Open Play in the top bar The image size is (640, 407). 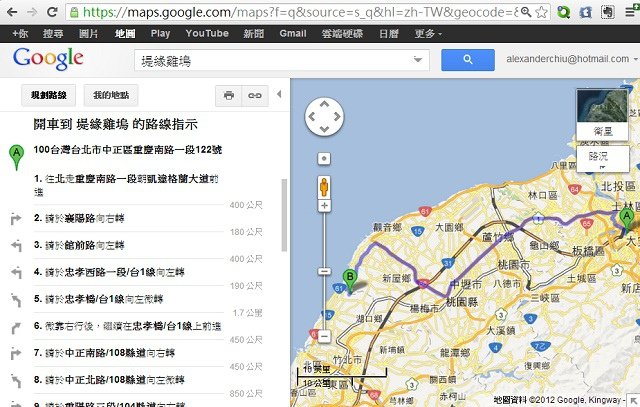coord(160,33)
